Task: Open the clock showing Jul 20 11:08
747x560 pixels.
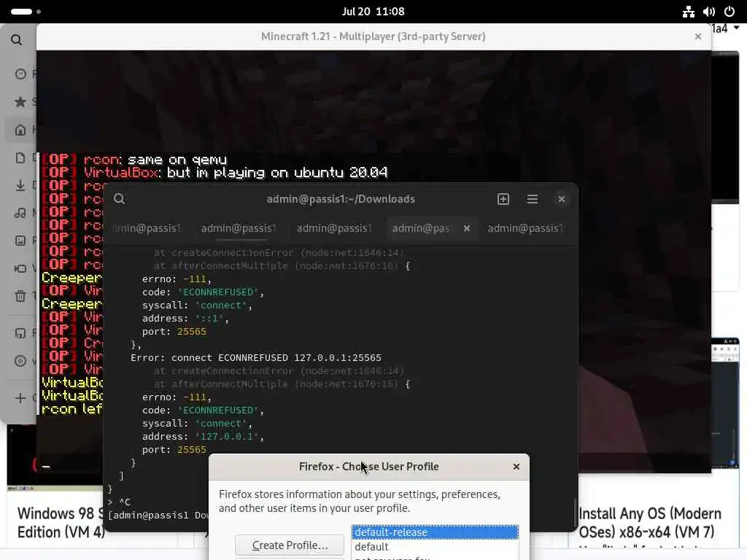Action: tap(373, 12)
